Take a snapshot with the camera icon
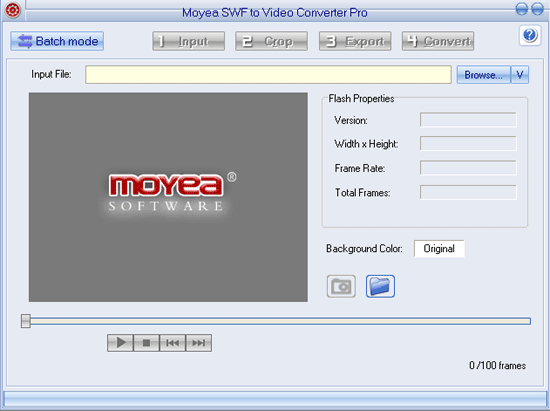The height and width of the screenshot is (411, 550). [341, 287]
